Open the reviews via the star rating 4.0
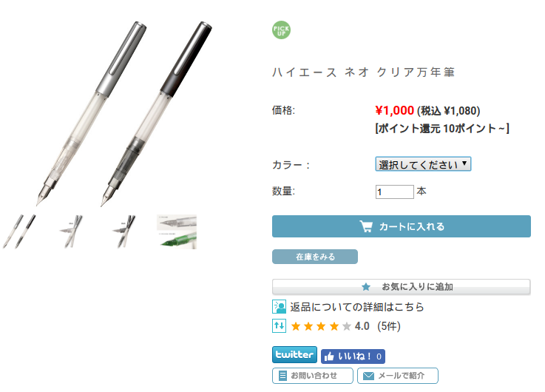The width and height of the screenshot is (545, 392). coord(345,326)
